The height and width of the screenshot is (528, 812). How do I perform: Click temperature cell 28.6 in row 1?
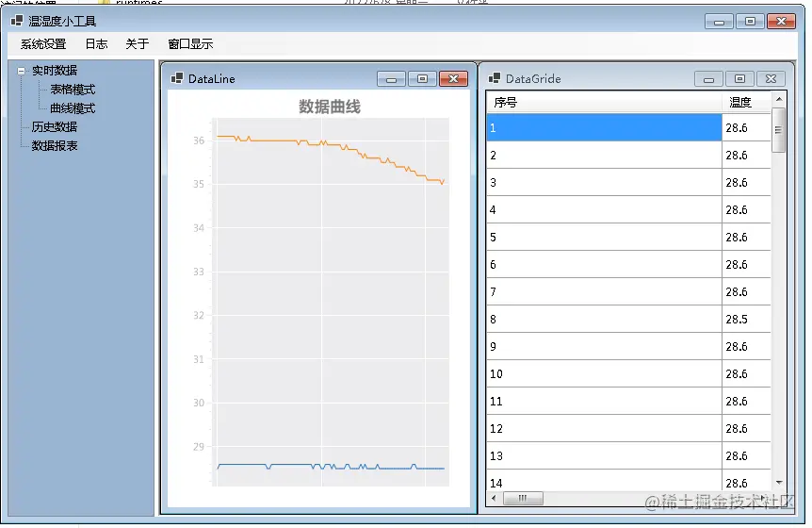coord(746,127)
